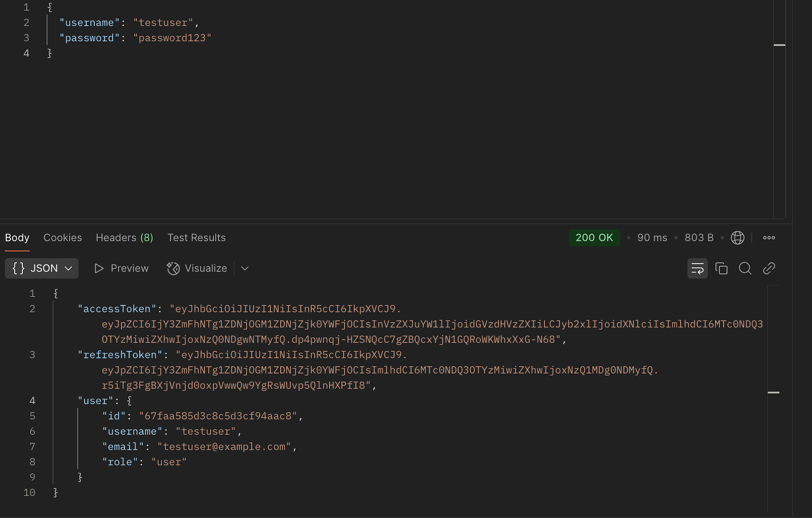Click the 90 ms response time indicator
The height and width of the screenshot is (518, 812).
click(652, 238)
